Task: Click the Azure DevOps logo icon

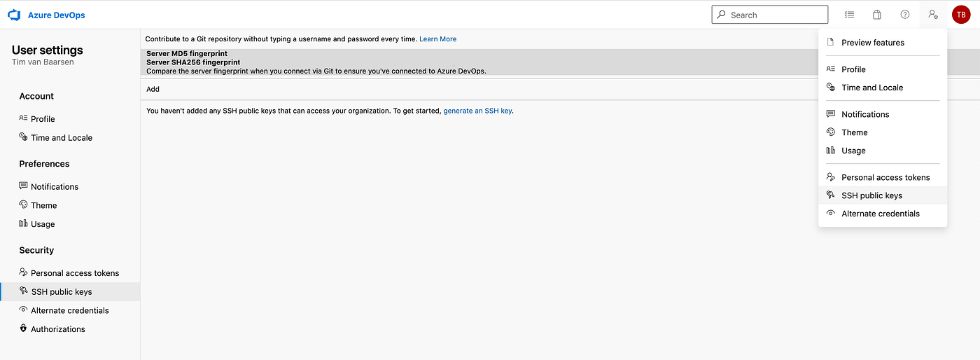Action: click(14, 15)
